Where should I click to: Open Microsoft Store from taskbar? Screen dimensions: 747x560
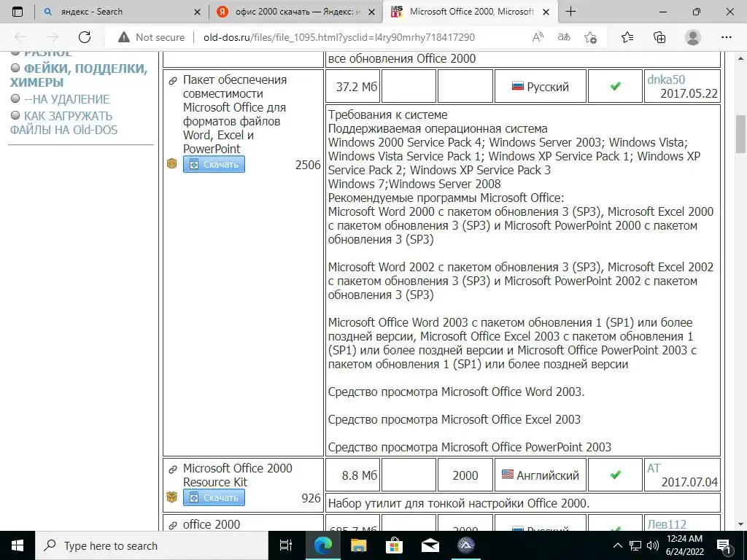coord(395,545)
